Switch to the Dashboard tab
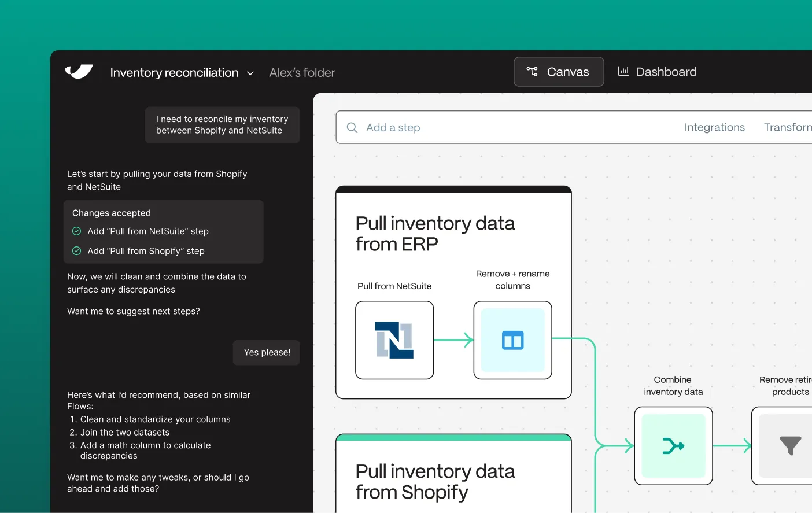This screenshot has height=513, width=812. [657, 72]
